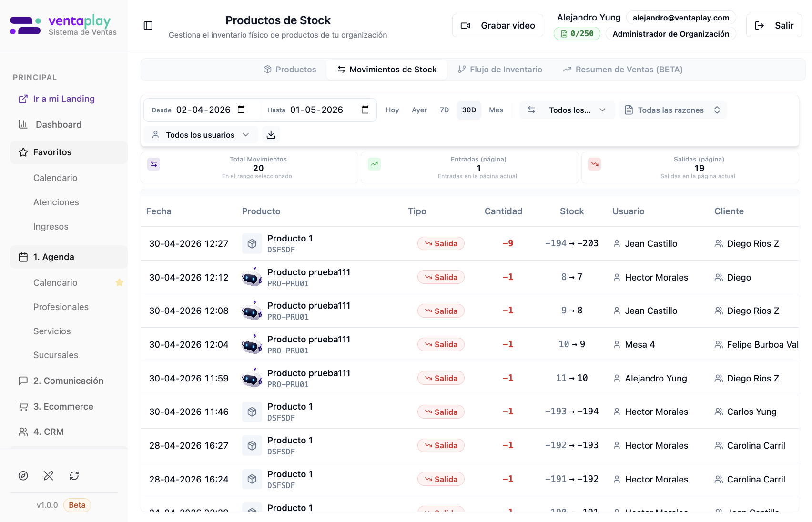Select the 30D date range
This screenshot has width=812, height=522.
point(469,110)
